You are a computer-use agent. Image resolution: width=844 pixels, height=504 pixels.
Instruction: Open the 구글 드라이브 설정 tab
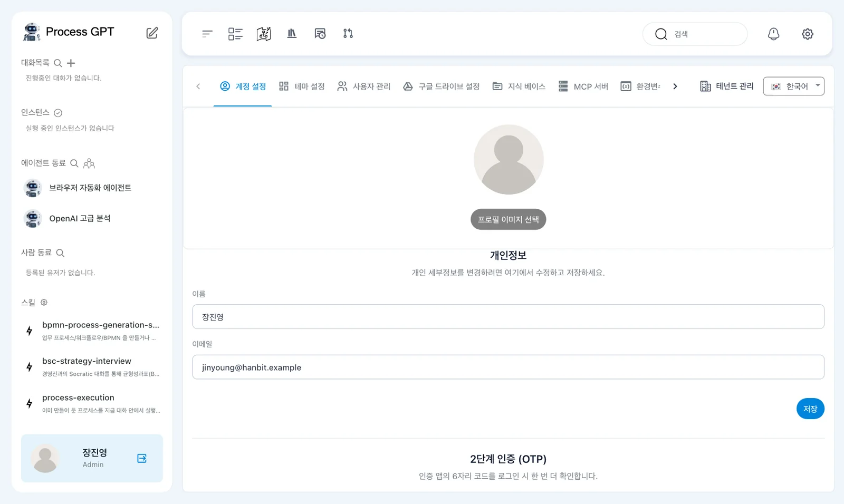[x=442, y=86]
